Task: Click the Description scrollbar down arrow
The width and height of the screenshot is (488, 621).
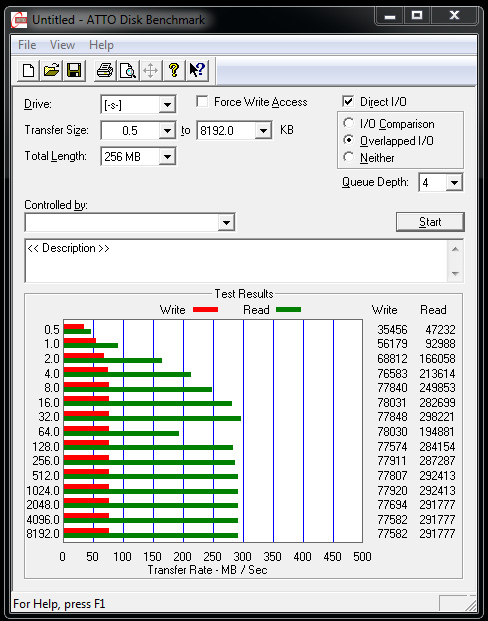Action: click(455, 273)
